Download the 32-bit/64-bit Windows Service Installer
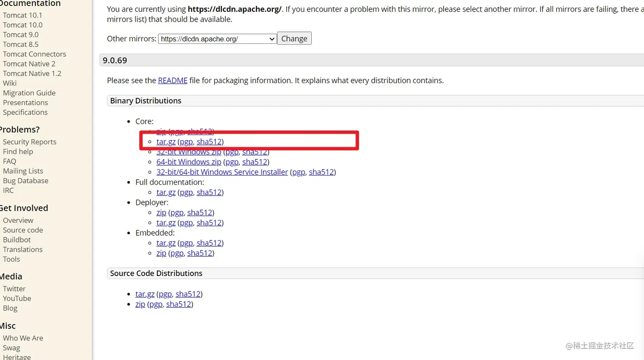 222,172
